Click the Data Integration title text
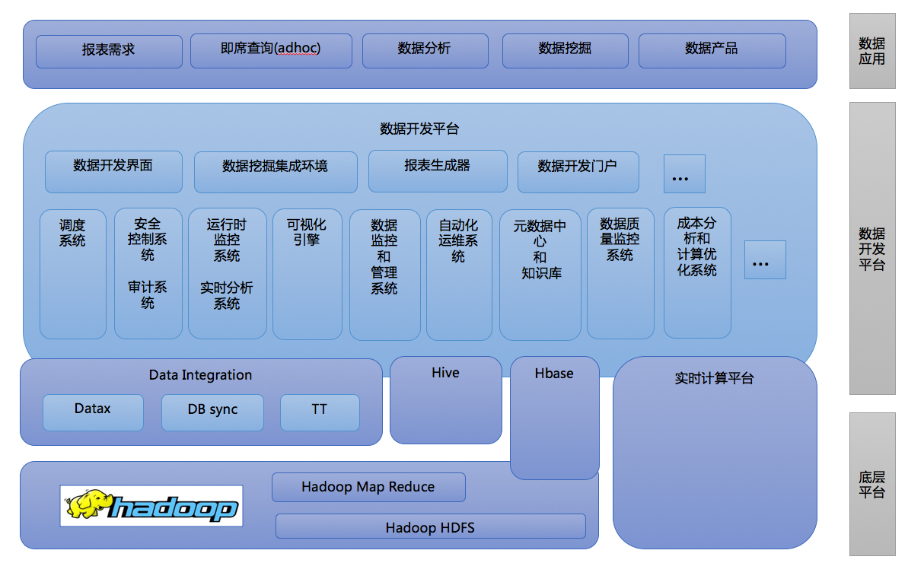 click(x=200, y=375)
